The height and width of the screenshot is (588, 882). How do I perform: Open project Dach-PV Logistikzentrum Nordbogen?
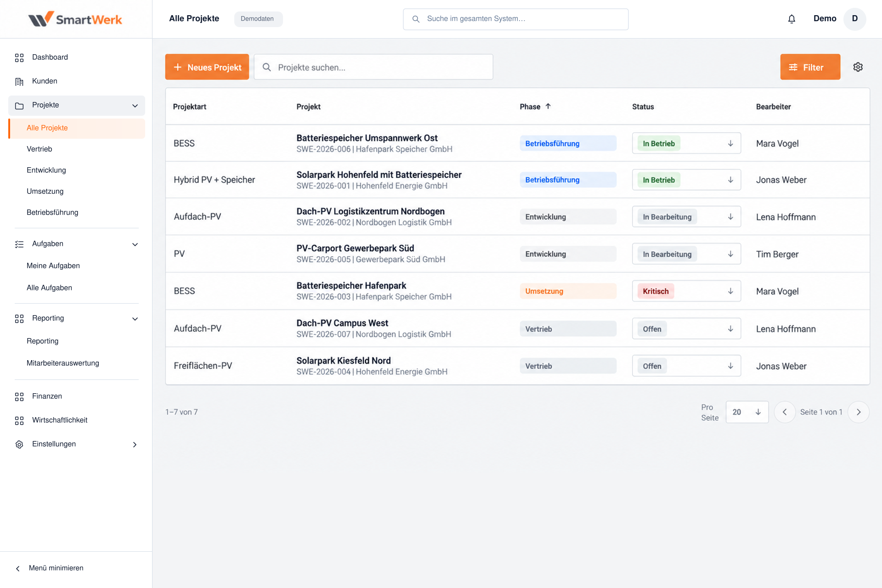pos(370,212)
